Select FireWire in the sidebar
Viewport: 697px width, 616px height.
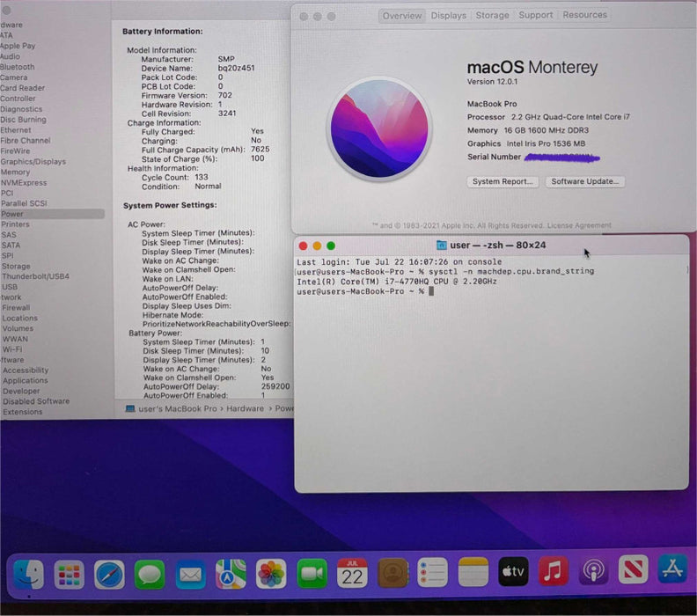pos(15,151)
